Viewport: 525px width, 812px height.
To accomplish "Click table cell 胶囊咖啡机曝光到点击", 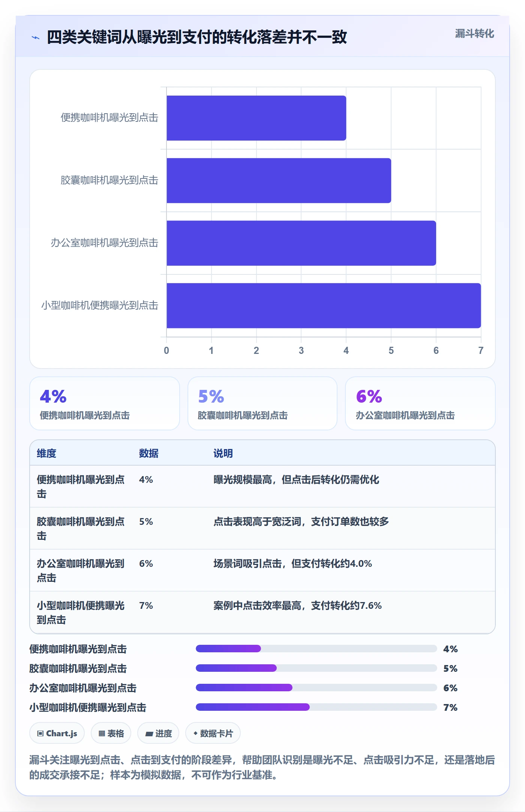I will (81, 529).
